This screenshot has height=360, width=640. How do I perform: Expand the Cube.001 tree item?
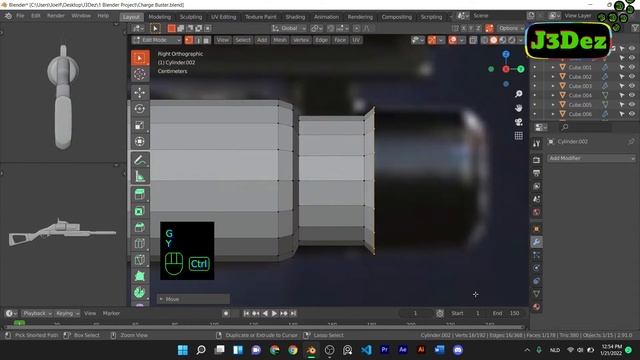point(553,67)
